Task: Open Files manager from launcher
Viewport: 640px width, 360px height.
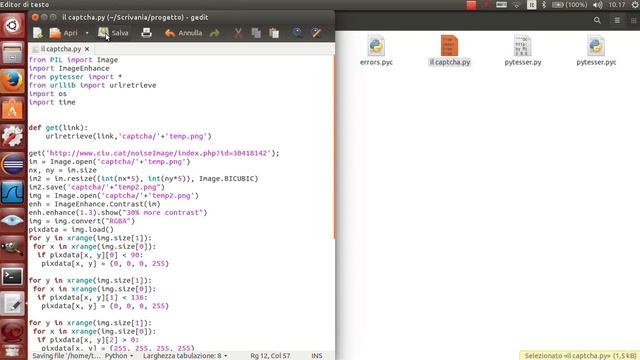Action: [x=12, y=53]
